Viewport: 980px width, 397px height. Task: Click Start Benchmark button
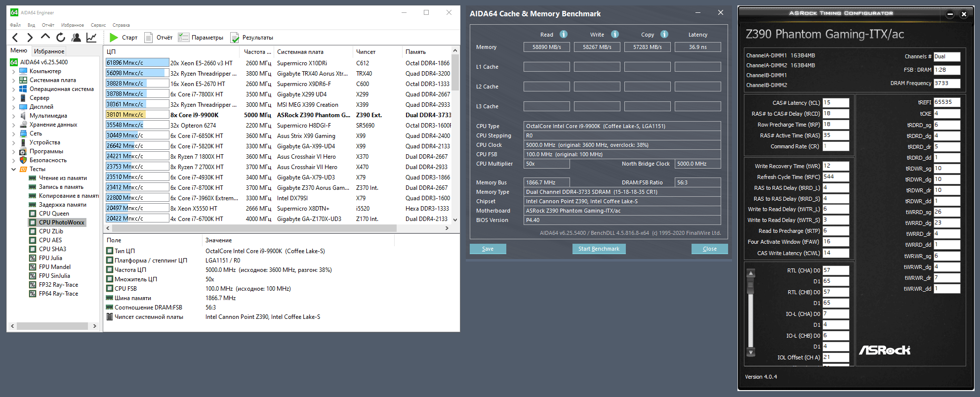tap(599, 249)
